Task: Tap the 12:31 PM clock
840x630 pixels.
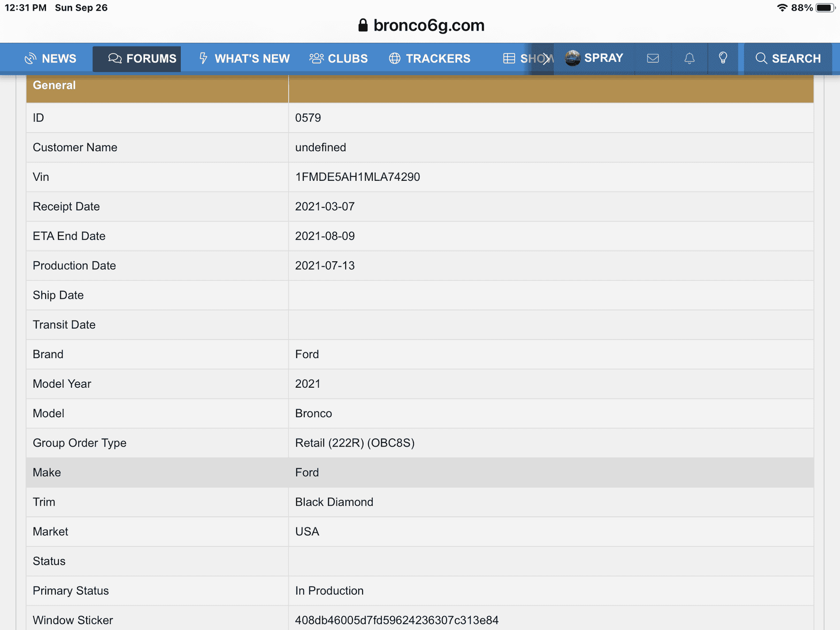Action: [x=26, y=8]
